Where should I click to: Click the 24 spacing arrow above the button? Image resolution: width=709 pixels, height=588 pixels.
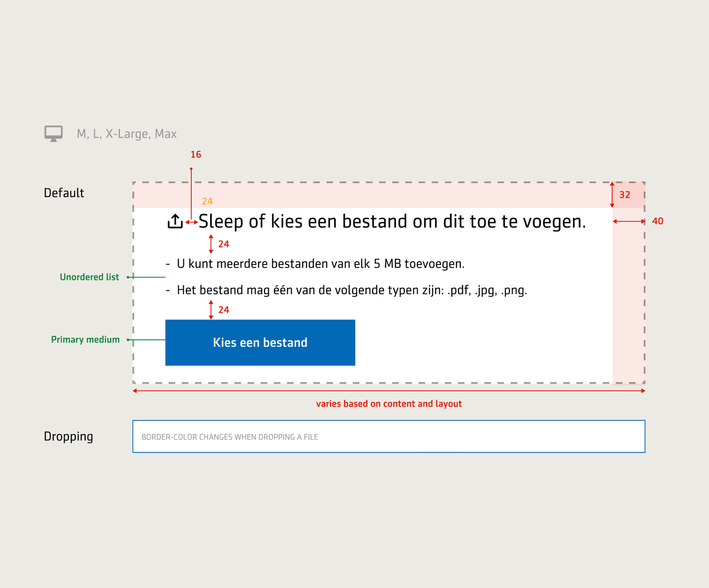click(212, 309)
